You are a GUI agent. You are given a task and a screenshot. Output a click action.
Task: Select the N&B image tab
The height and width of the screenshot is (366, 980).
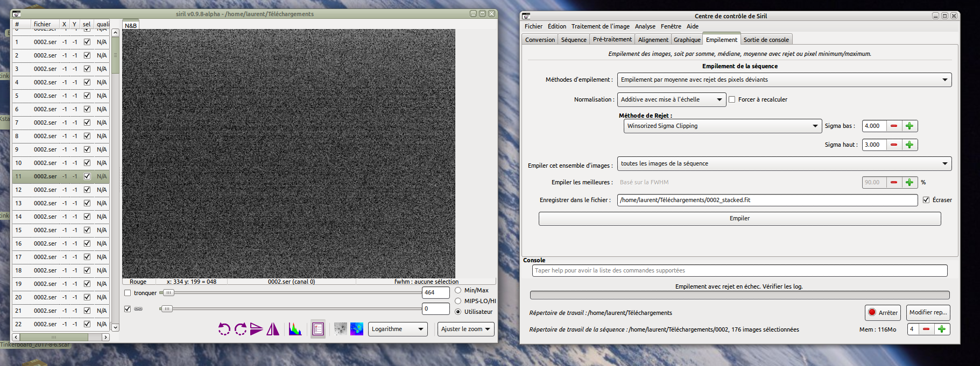[131, 25]
